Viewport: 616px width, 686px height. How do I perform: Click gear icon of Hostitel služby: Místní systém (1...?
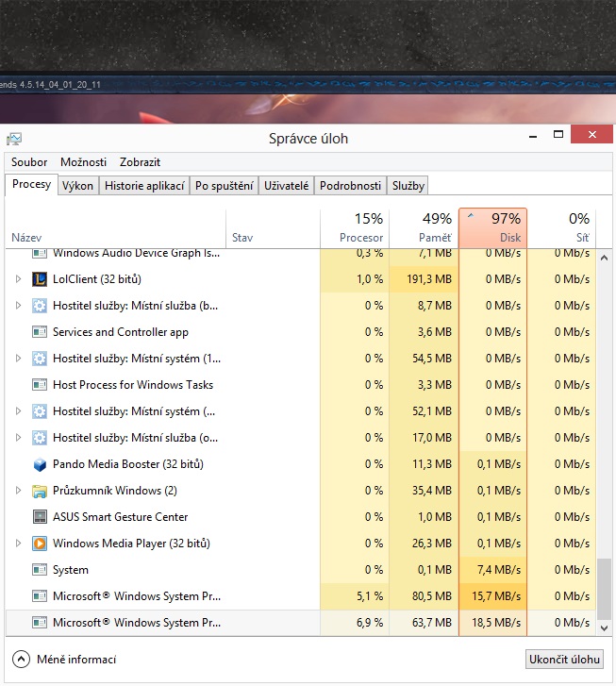pos(40,359)
